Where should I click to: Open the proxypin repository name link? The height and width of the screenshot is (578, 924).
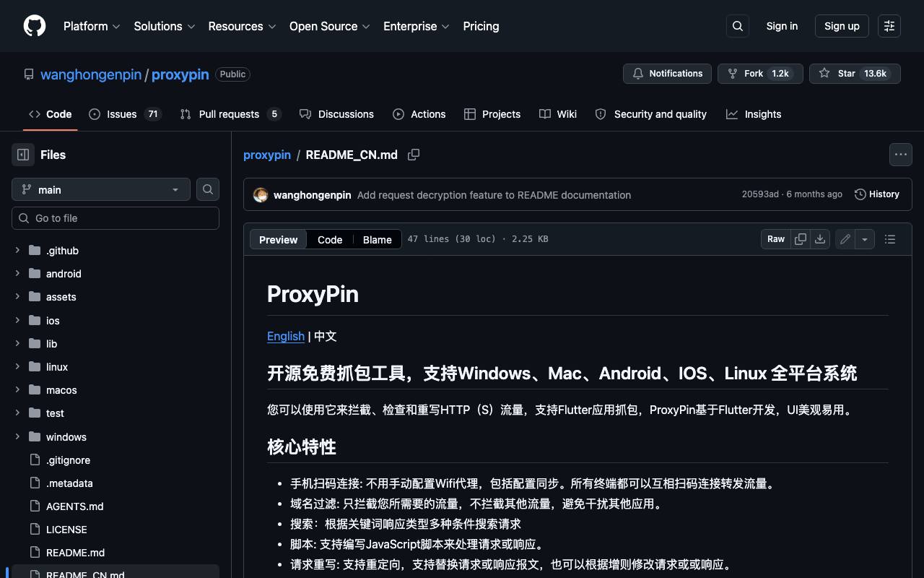[x=180, y=74]
